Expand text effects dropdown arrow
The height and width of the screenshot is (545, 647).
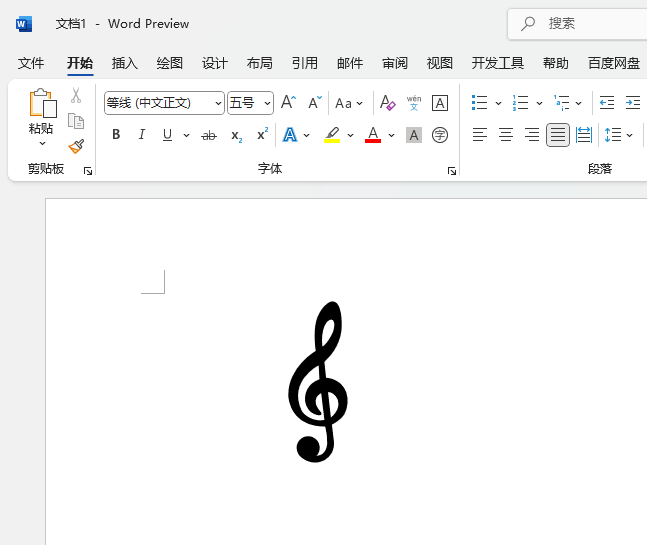[x=306, y=135]
